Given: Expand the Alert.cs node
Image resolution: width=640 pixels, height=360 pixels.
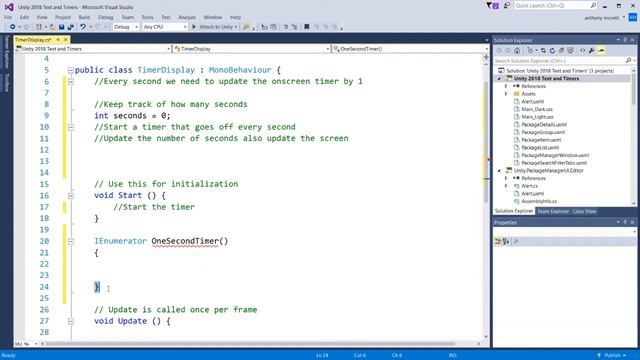Looking at the screenshot, I should 506,186.
